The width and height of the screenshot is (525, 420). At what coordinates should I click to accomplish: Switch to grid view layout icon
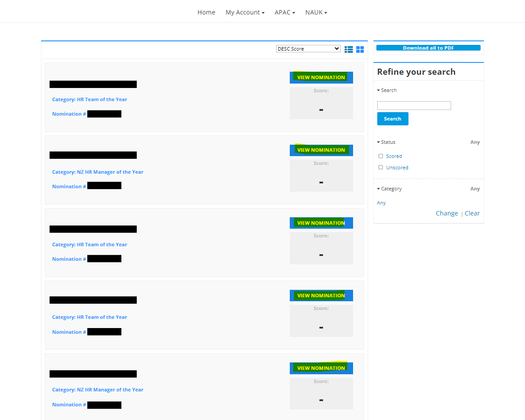pyautogui.click(x=360, y=49)
